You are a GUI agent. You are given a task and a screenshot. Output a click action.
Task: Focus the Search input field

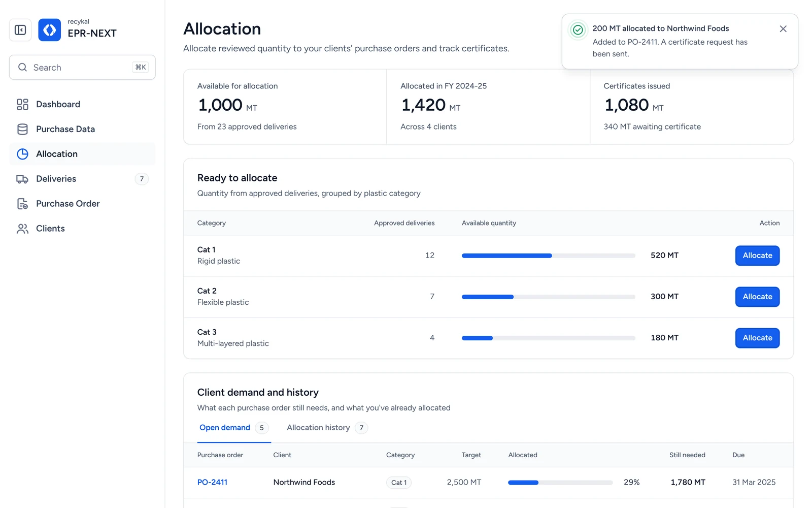pos(82,67)
